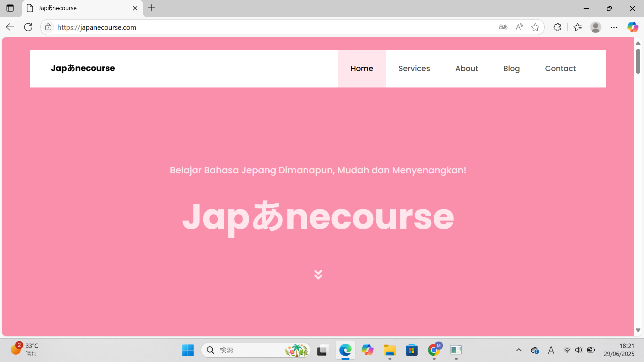Open the Blog link
The width and height of the screenshot is (644, 362).
(511, 68)
